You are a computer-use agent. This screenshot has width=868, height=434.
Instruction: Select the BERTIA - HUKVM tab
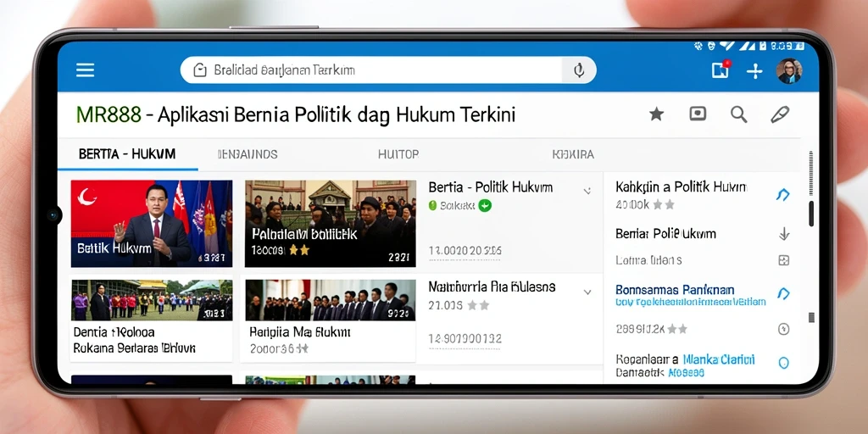[x=127, y=154]
